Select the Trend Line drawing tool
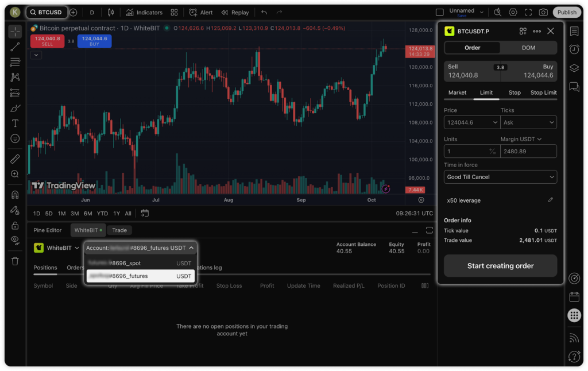 pos(14,47)
